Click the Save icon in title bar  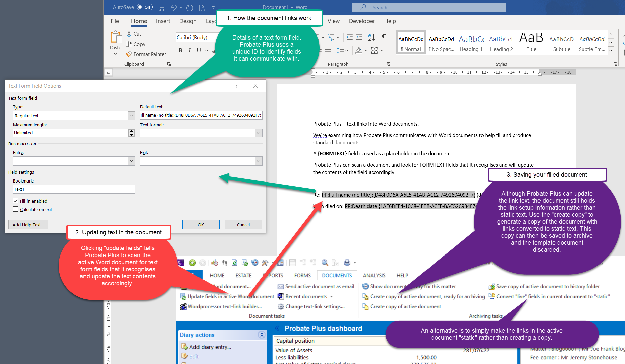coord(162,7)
